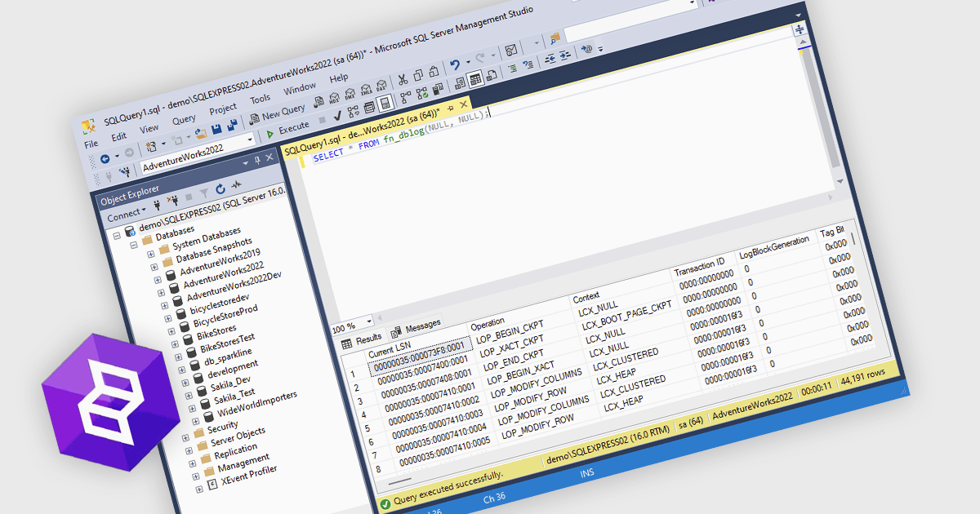980x514 pixels.
Task: Expand the AdventureWorks2022 database node
Action: tap(161, 292)
